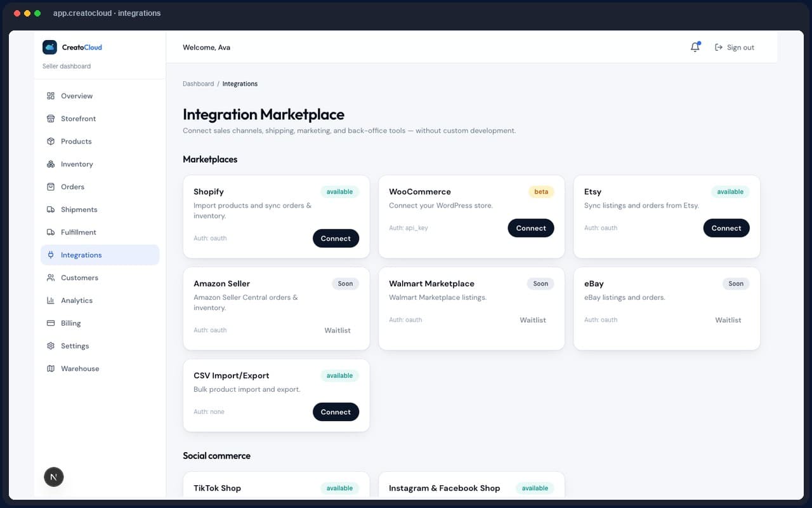
Task: Click the Analytics bar chart icon
Action: click(x=51, y=300)
